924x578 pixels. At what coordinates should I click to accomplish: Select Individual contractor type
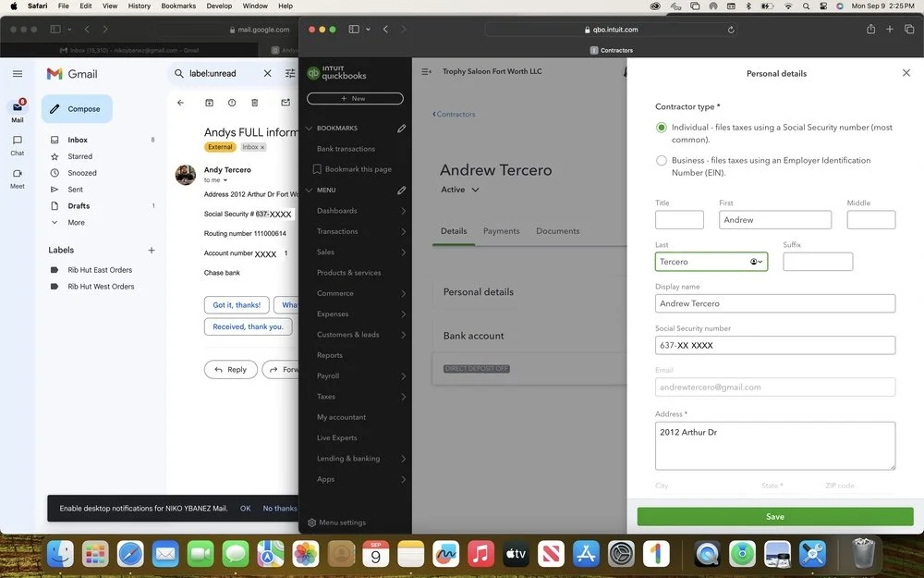pyautogui.click(x=662, y=128)
